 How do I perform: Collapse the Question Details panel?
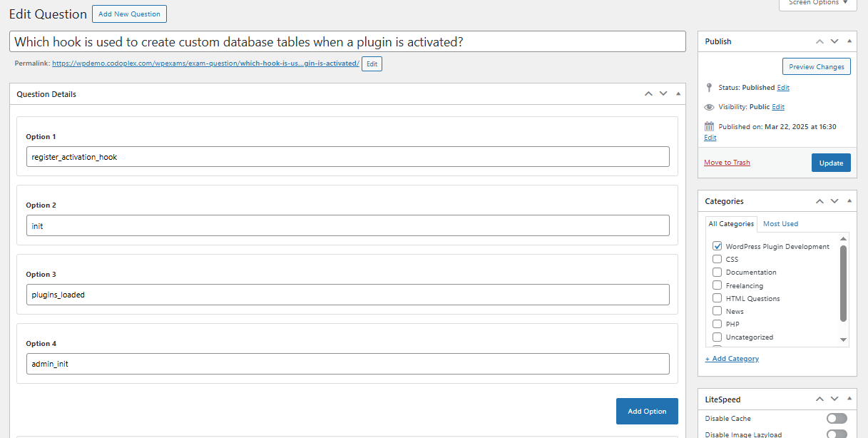coord(678,94)
